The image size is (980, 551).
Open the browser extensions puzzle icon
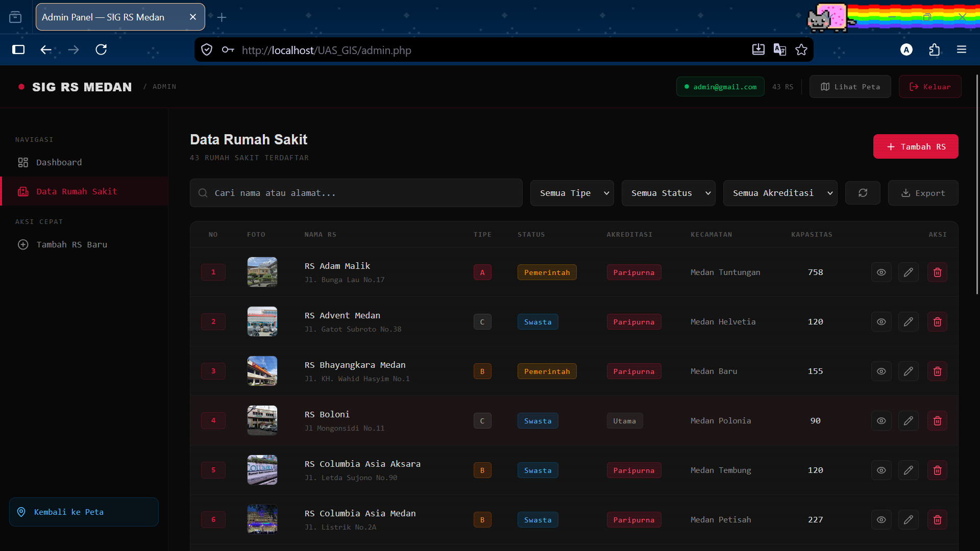tap(934, 49)
